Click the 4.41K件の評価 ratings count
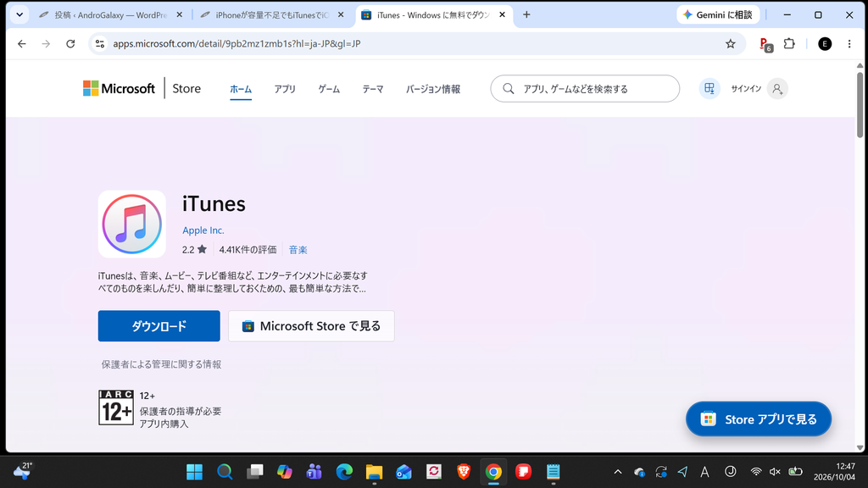Viewport: 868px width, 488px height. pyautogui.click(x=248, y=250)
